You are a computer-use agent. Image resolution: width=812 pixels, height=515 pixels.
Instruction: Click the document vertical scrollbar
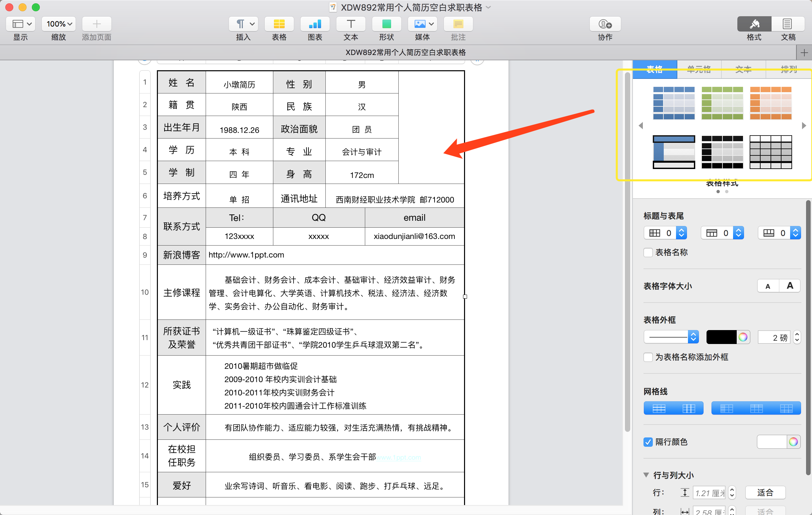point(627,252)
